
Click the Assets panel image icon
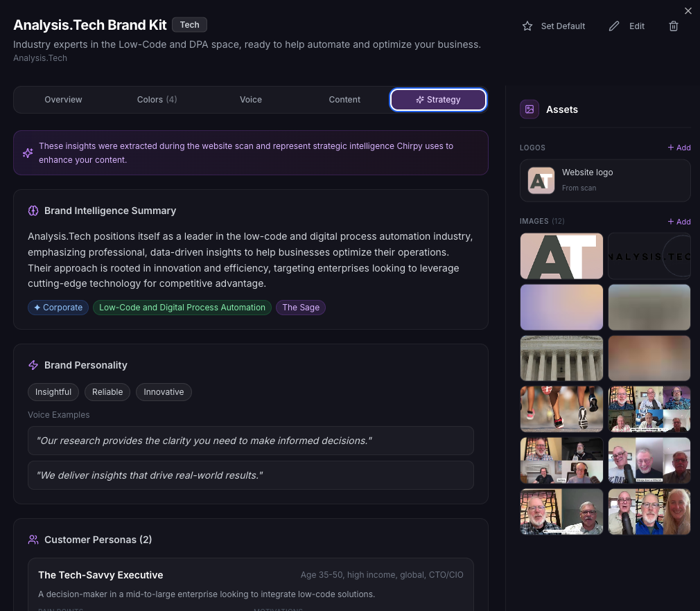[530, 109]
